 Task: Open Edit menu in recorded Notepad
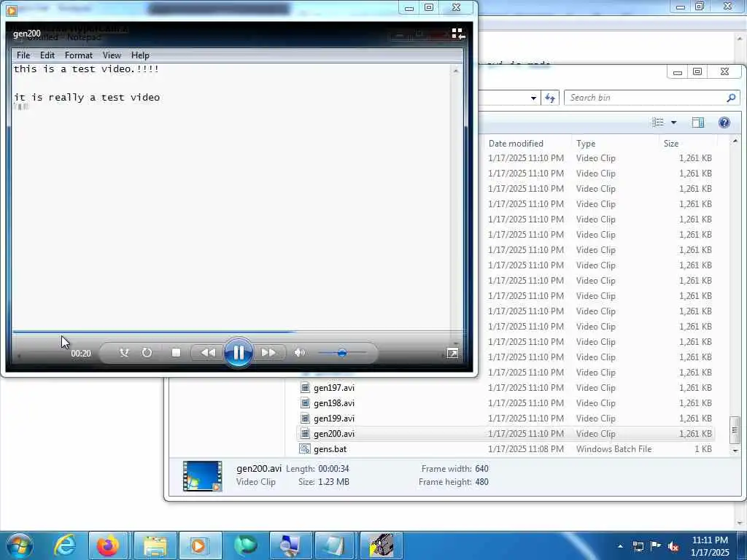47,55
